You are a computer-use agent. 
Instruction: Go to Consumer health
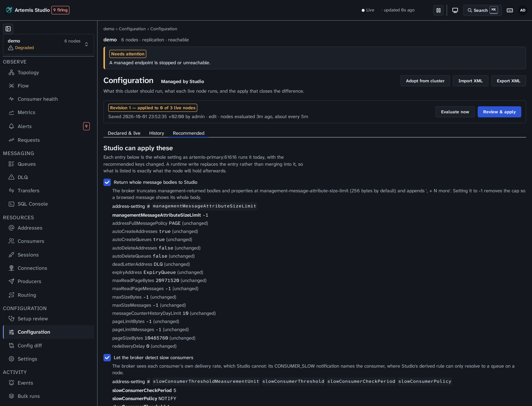tap(48, 99)
